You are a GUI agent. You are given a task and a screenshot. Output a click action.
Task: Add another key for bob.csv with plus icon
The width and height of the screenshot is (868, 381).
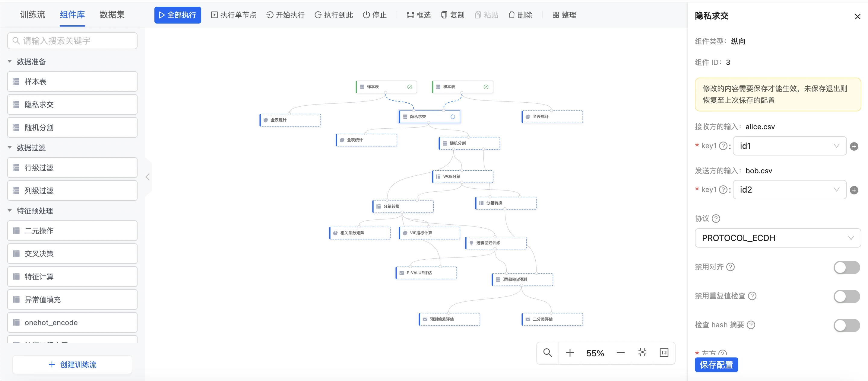click(x=854, y=190)
